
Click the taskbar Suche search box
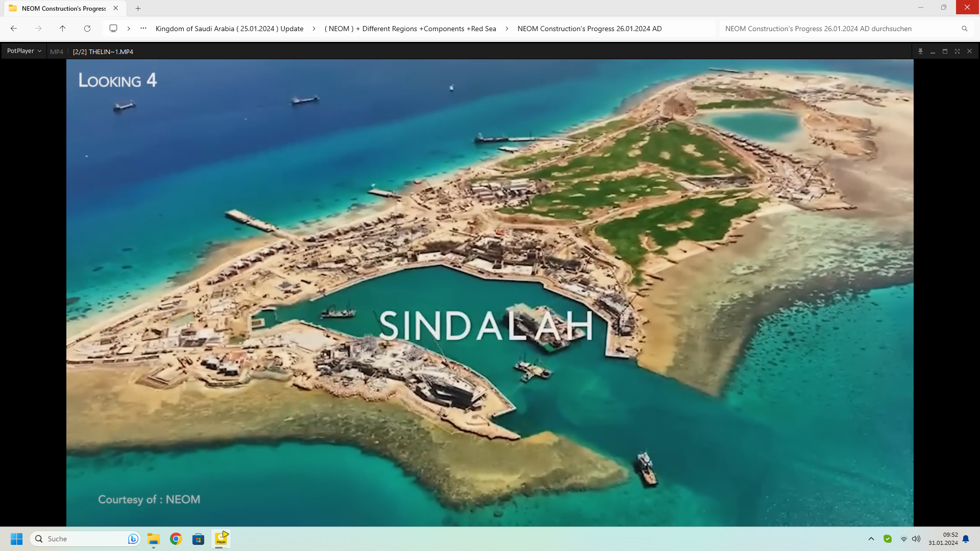tap(84, 539)
